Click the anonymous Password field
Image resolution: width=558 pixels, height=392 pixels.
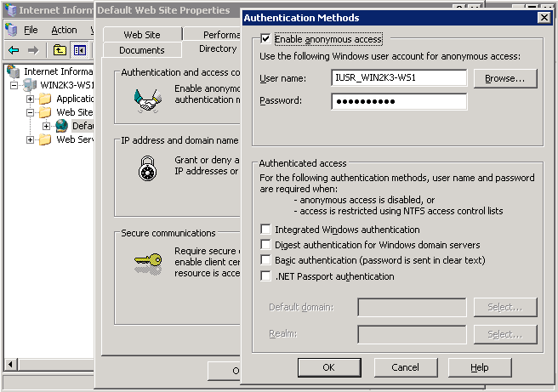point(400,102)
